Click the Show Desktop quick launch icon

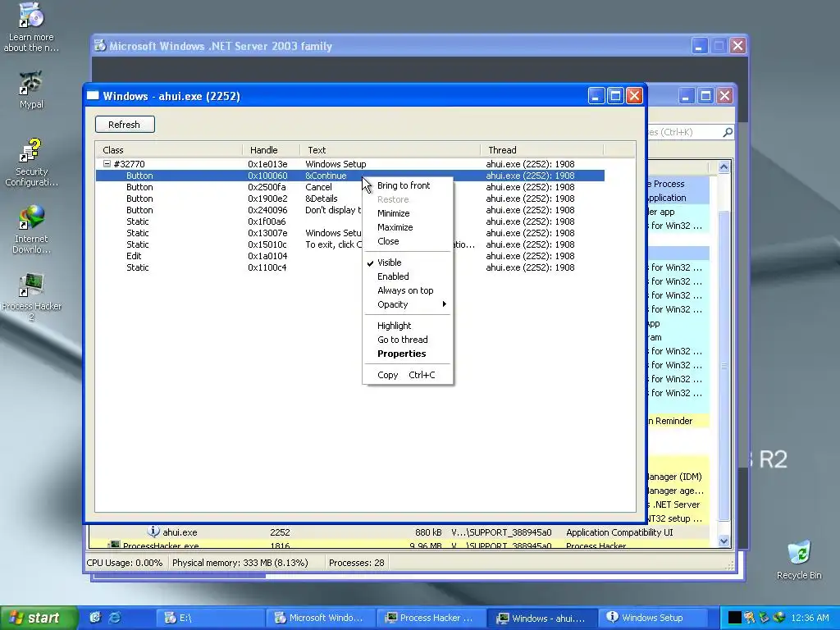click(x=95, y=618)
